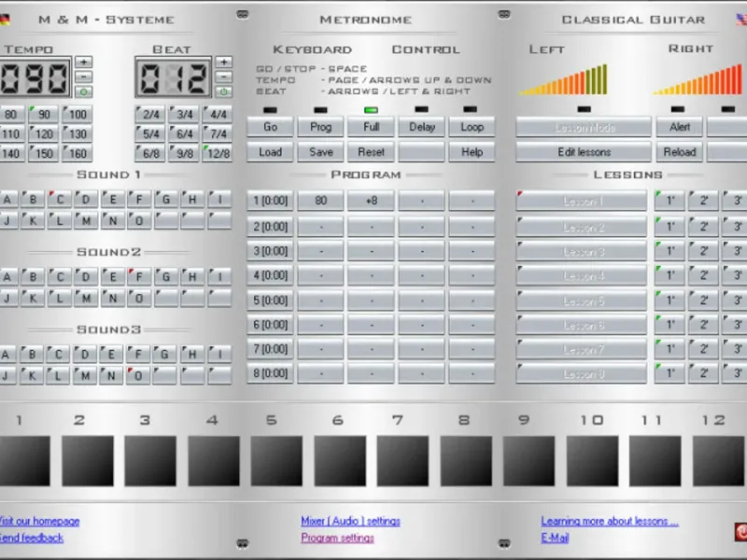Choose the 6/8 beat signature
Screen dimensions: 747x560
point(150,153)
